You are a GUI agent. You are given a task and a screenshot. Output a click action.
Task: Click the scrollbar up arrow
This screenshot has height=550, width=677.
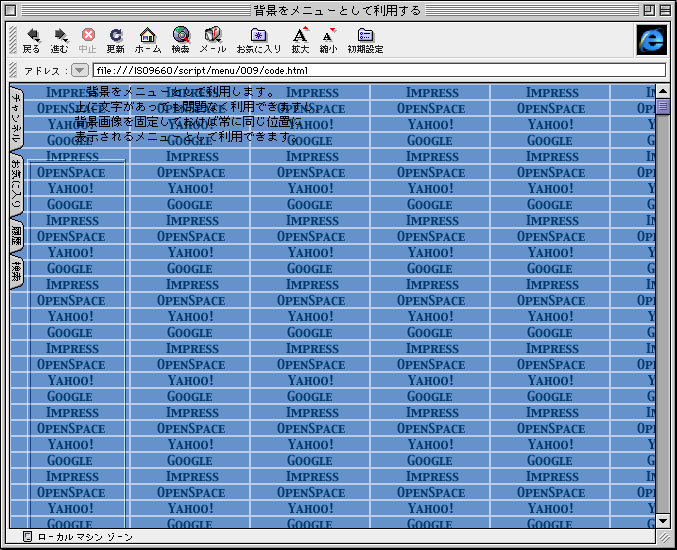pyautogui.click(x=663, y=91)
